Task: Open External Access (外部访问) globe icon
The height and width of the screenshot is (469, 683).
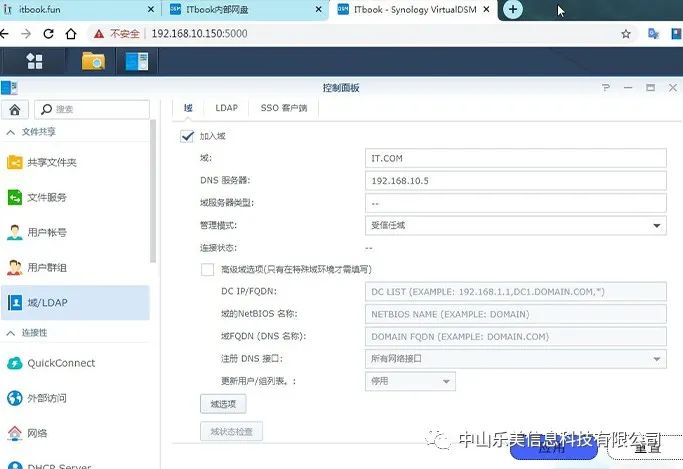Action: [15, 398]
